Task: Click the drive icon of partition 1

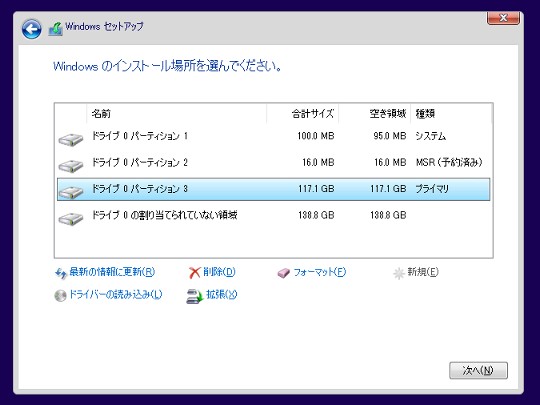Action: [71, 140]
